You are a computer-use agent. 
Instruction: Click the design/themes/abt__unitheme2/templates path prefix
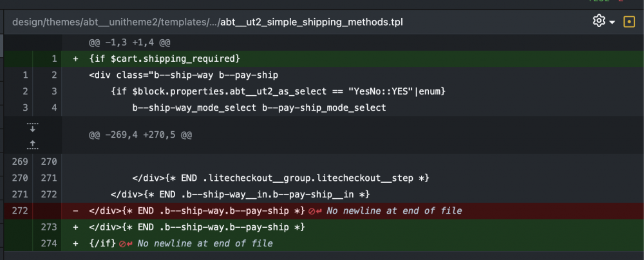tap(109, 22)
